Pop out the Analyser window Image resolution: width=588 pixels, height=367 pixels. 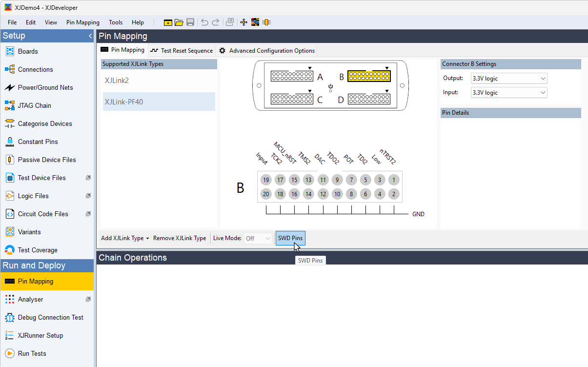[x=88, y=299]
